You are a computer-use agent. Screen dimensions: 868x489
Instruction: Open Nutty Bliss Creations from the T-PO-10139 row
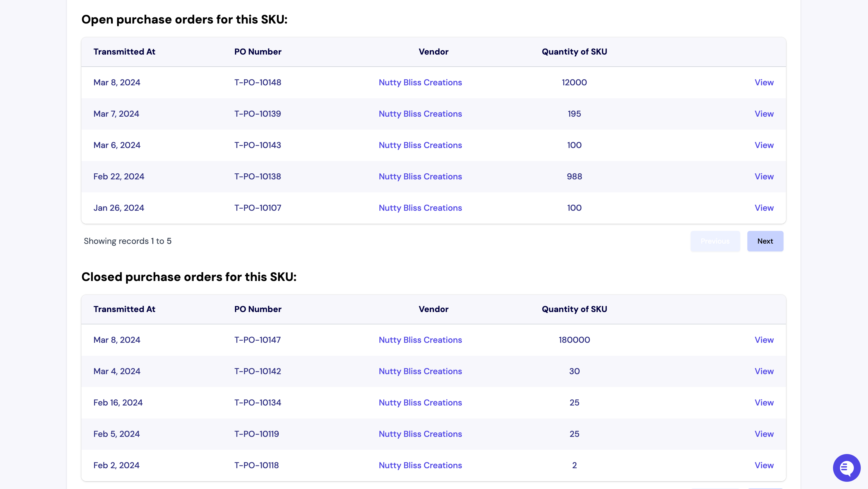(420, 113)
